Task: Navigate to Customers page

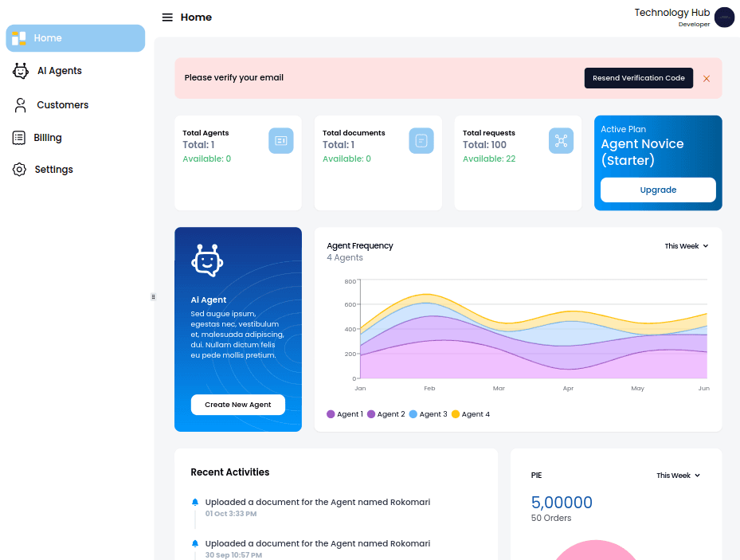Action: (63, 105)
